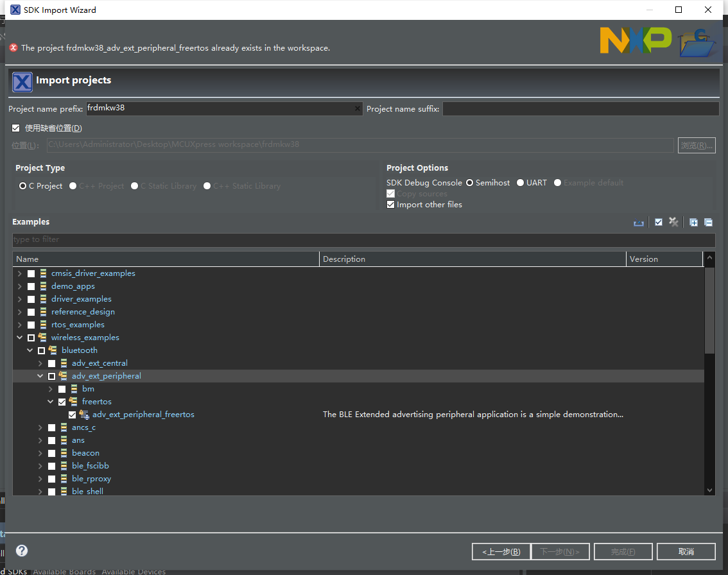Click the Project name suffix field
The width and height of the screenshot is (728, 575).
pyautogui.click(x=580, y=108)
